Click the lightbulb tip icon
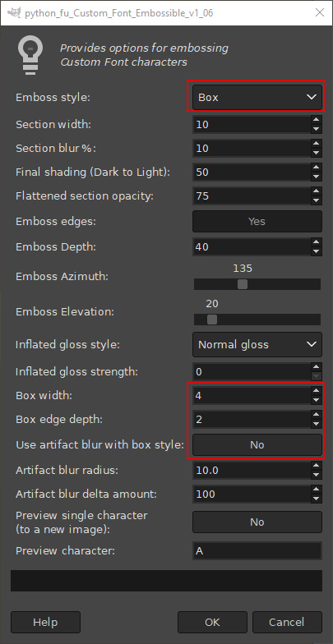 pyautogui.click(x=30, y=55)
